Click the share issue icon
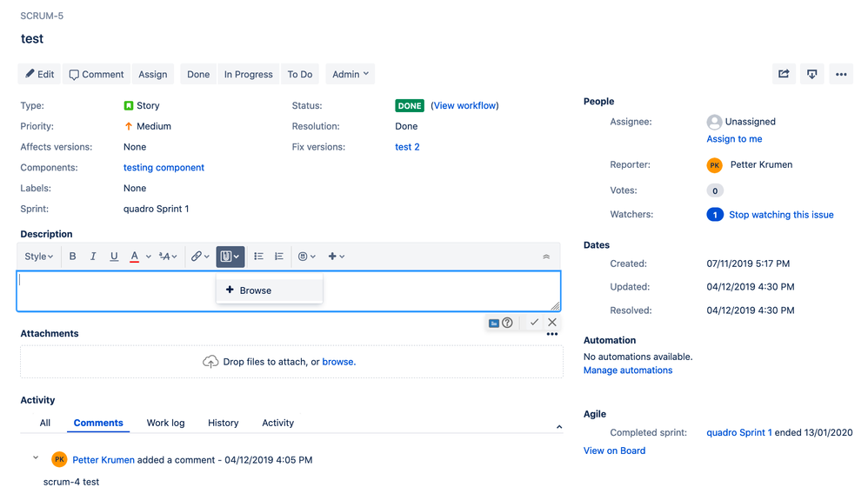Image resolution: width=868 pixels, height=494 pixels. [784, 74]
